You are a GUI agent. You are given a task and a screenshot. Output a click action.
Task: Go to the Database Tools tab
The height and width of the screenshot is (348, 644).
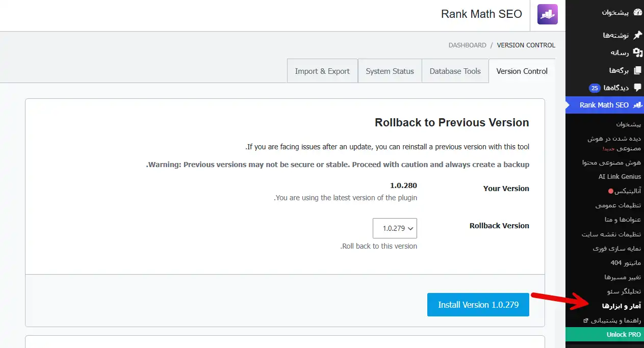(455, 71)
